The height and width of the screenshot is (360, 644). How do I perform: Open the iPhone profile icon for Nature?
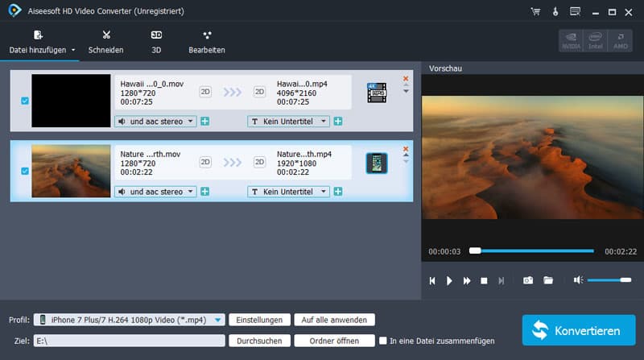[x=377, y=163]
